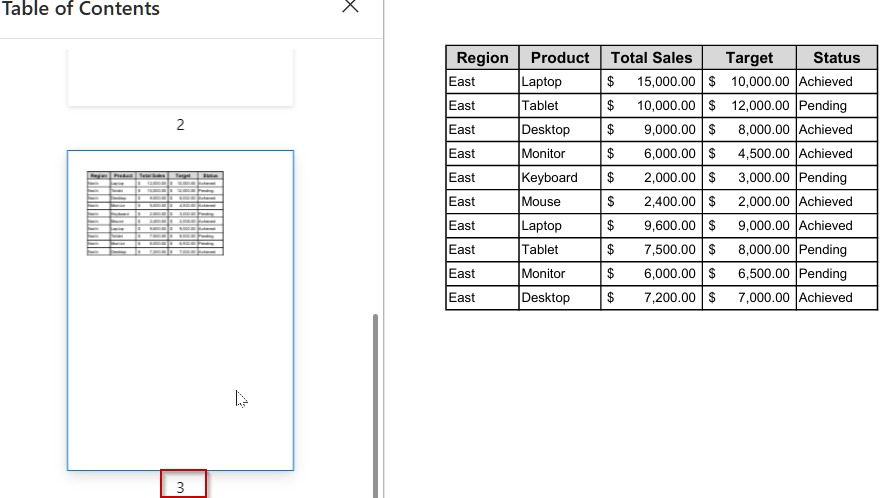The height and width of the screenshot is (498, 881).
Task: Click the Mouse product cell
Action: pos(560,202)
